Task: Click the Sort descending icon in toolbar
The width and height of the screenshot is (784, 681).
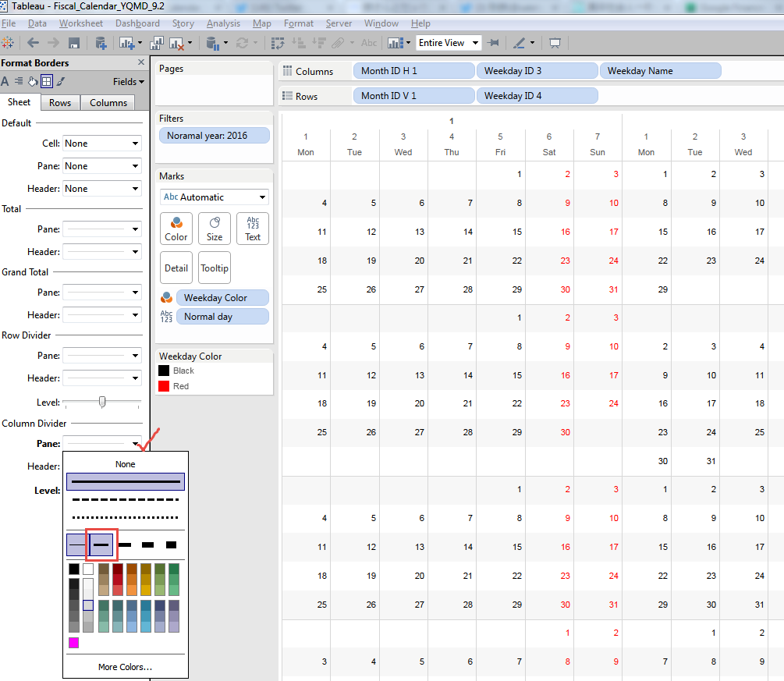Action: (x=318, y=43)
